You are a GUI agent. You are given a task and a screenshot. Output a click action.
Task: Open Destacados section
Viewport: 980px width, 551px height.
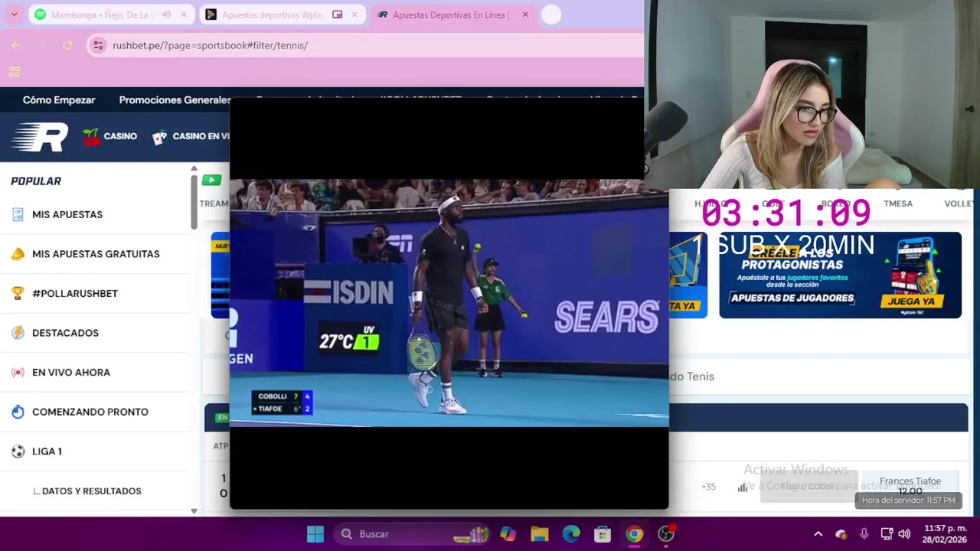point(65,333)
